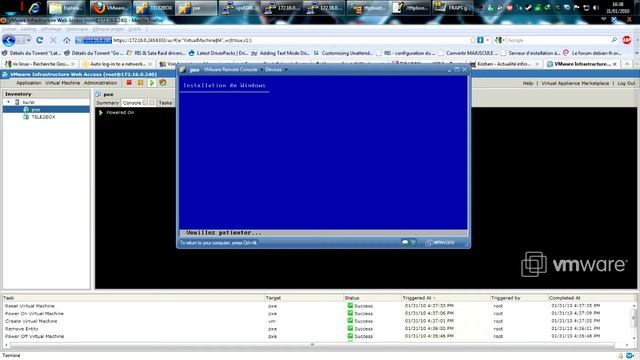The height and width of the screenshot is (360, 640).
Task: Click the Help link
Action: click(x=528, y=83)
